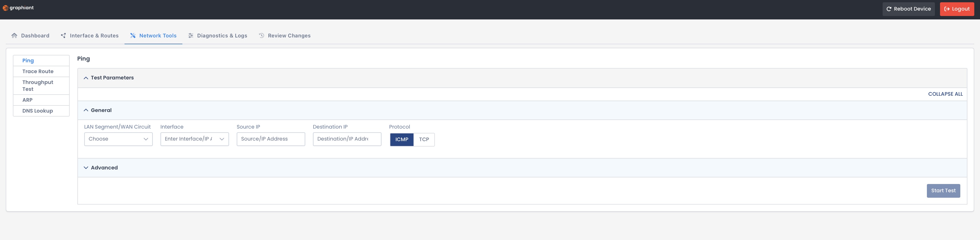
Task: Click the reload icon in Reboot Device
Action: [x=889, y=9]
